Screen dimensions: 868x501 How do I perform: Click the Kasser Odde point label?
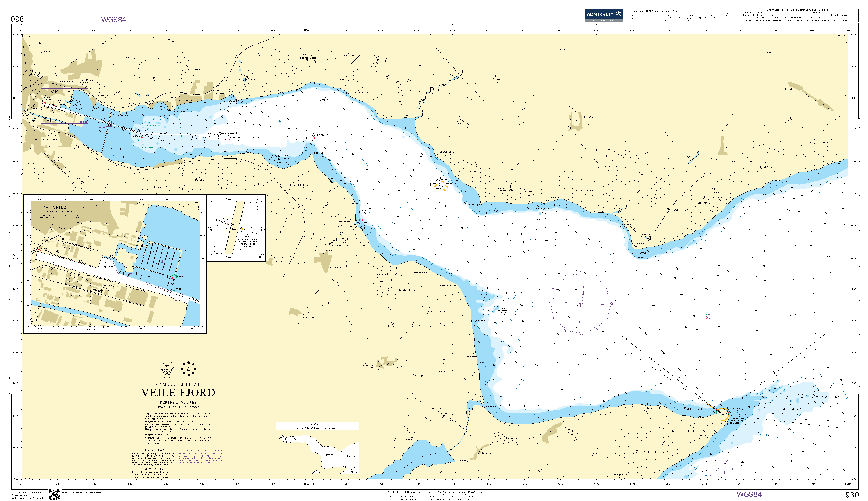(734, 408)
